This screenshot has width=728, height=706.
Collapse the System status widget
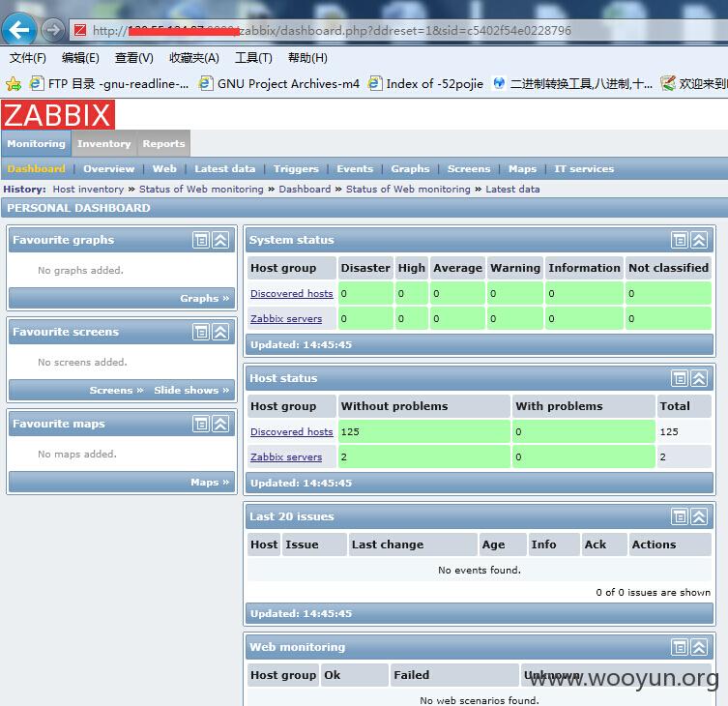[x=699, y=240]
